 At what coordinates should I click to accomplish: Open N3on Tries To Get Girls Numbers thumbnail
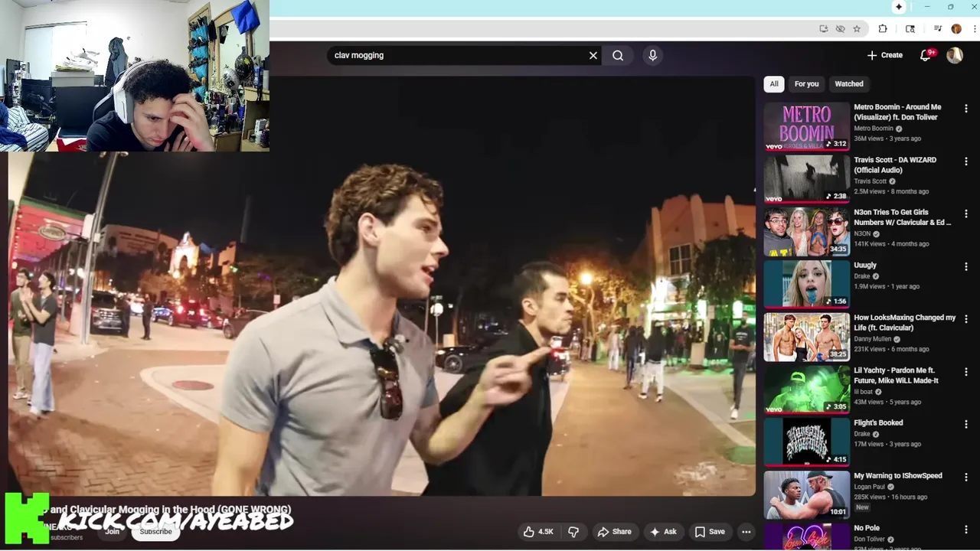click(807, 231)
